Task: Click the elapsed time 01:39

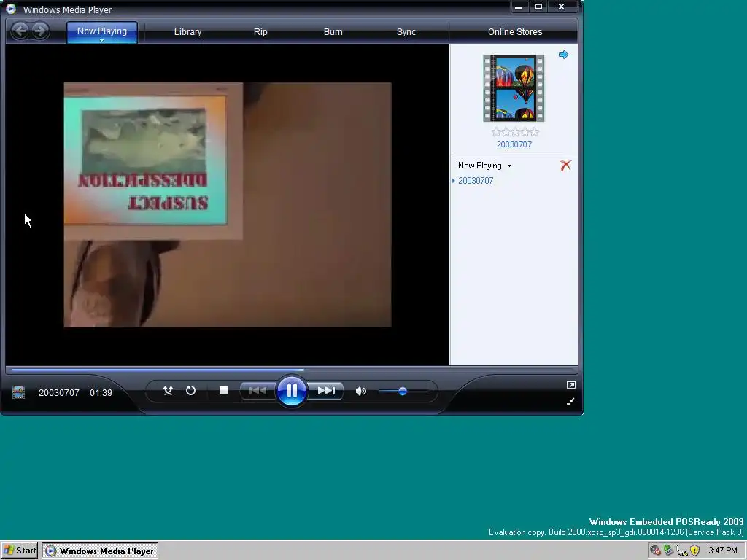Action: [x=101, y=393]
